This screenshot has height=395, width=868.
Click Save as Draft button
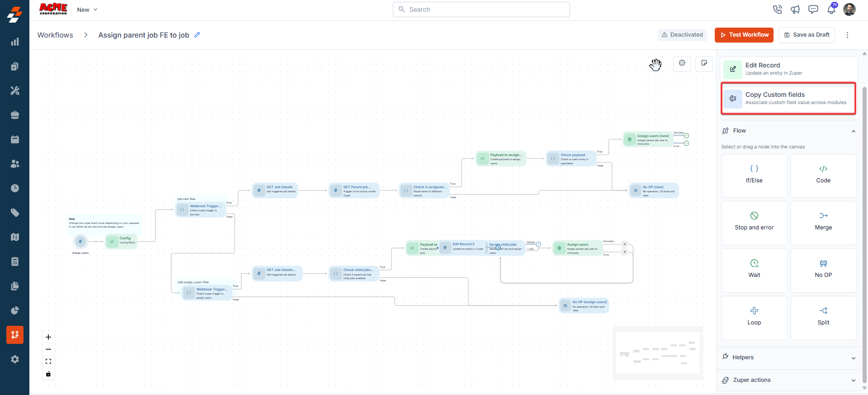tap(807, 35)
